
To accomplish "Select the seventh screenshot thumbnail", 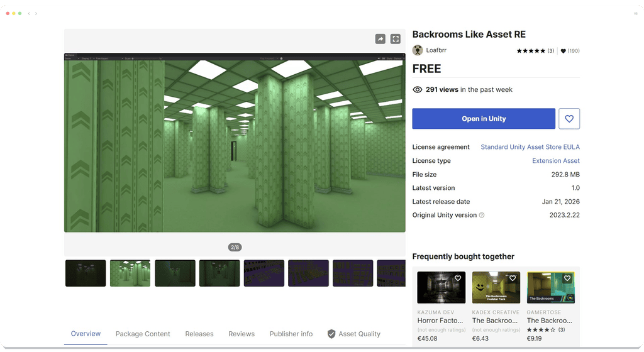I will [x=353, y=273].
